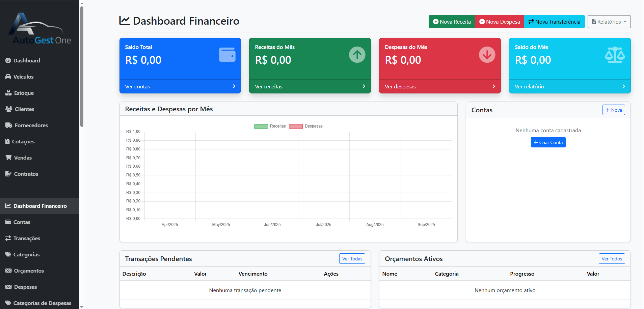Click the down arrow icon in Despesas do Mês
Viewport: 644px width, 309px height.
coord(487,55)
